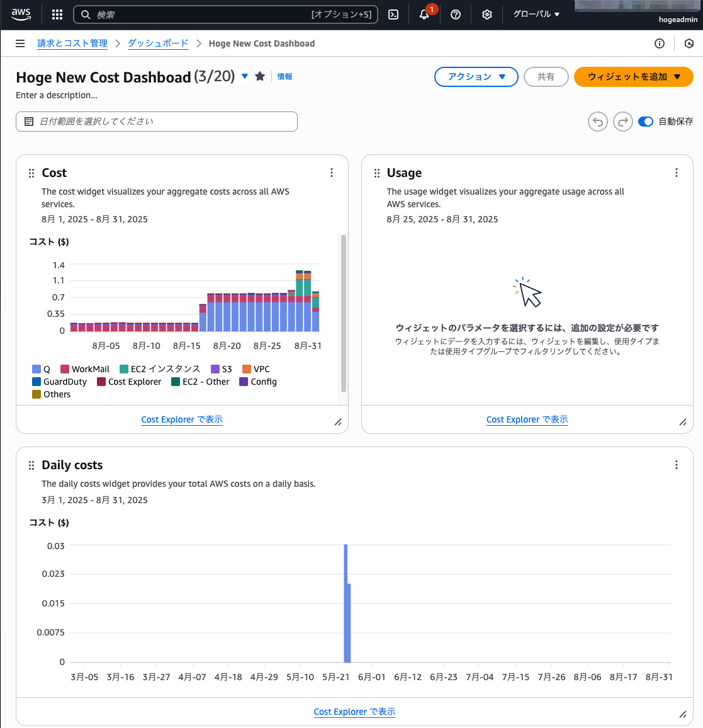Image resolution: width=703 pixels, height=728 pixels.
Task: Click the Config legend color swatch
Action: pyautogui.click(x=244, y=382)
